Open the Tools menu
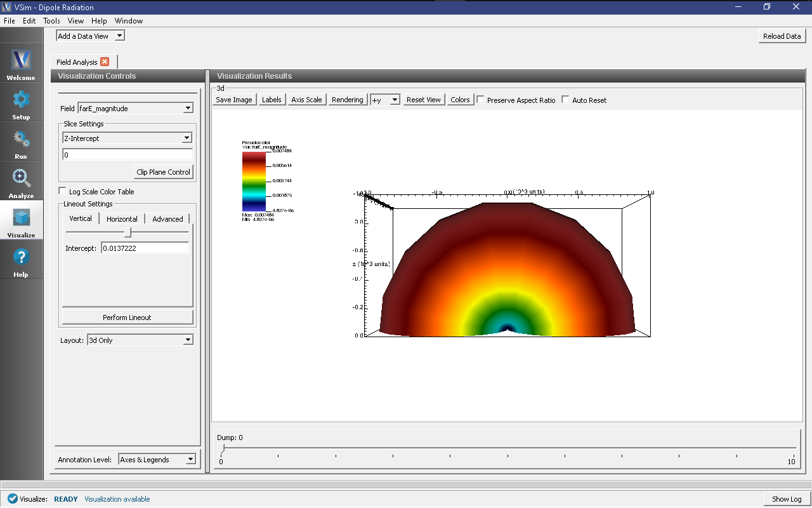 51,21
